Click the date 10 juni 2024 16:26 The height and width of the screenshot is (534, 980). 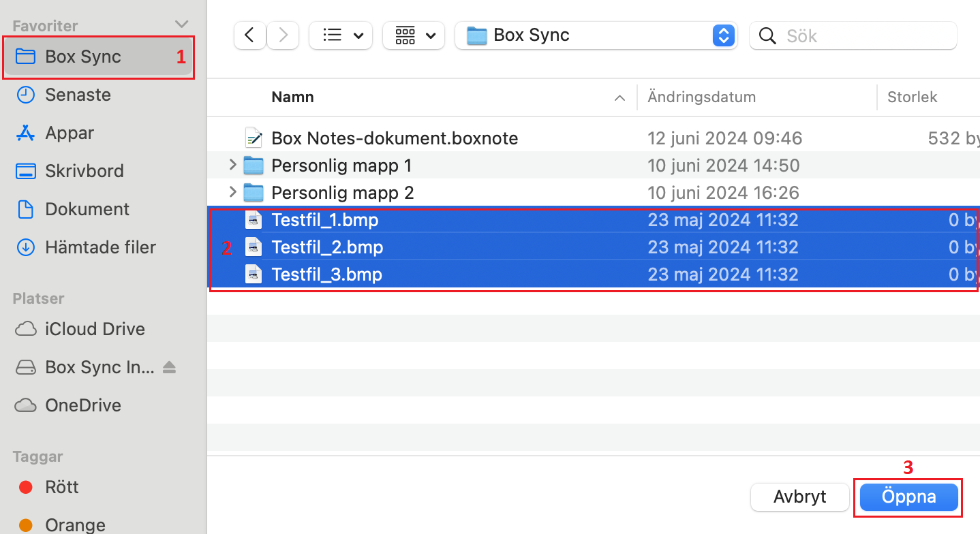[x=724, y=193]
